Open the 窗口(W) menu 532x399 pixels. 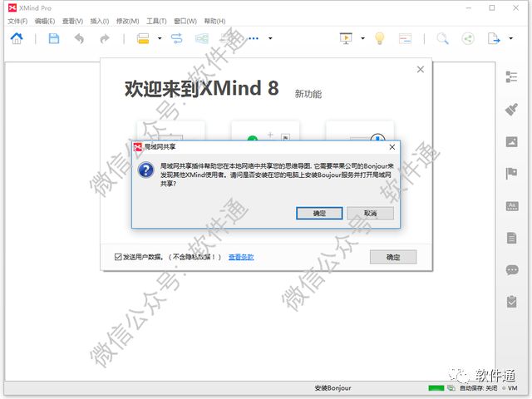185,21
